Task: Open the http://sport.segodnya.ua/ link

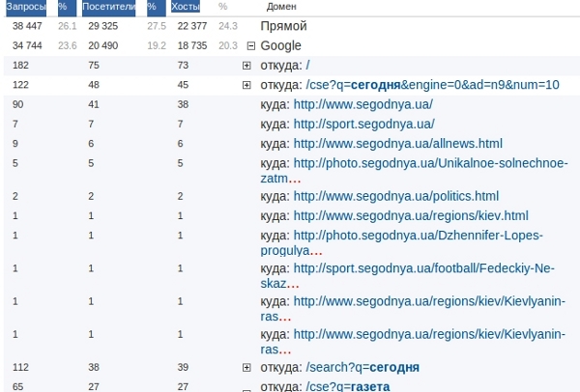Action: (x=363, y=124)
